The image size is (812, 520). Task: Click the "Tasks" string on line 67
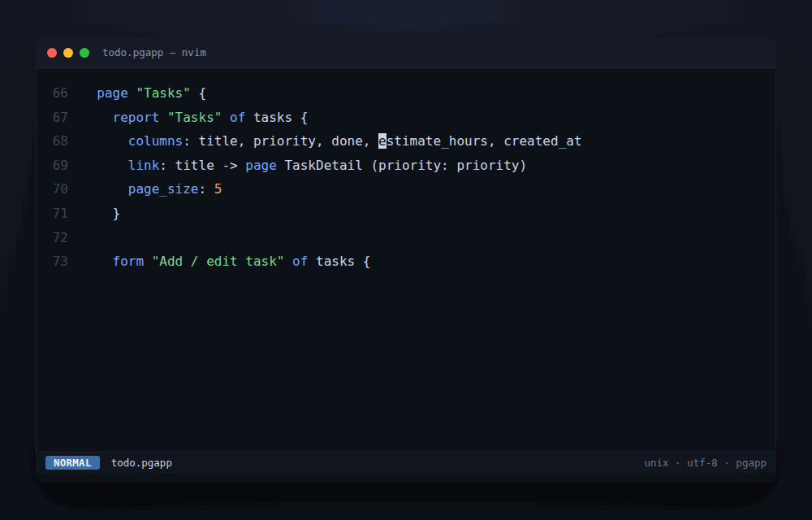point(194,118)
